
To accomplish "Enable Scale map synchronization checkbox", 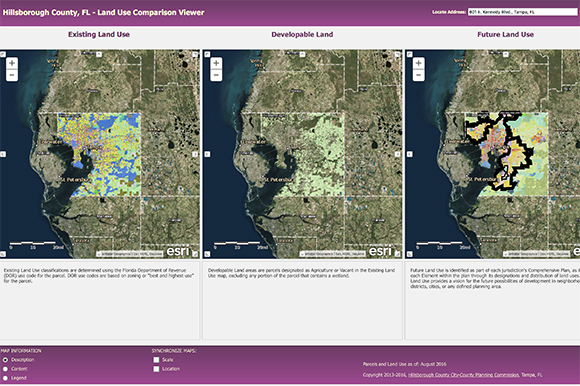I will (156, 360).
